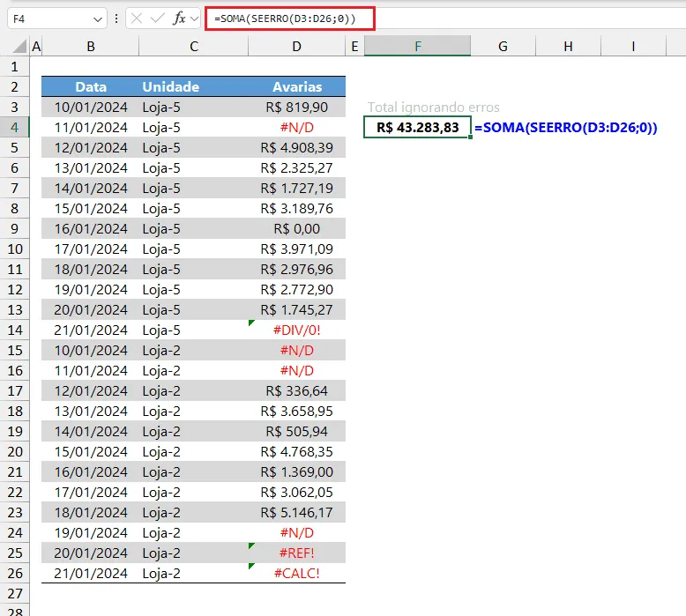Click the Avarias header cell
The image size is (686, 616).
pyautogui.click(x=296, y=86)
